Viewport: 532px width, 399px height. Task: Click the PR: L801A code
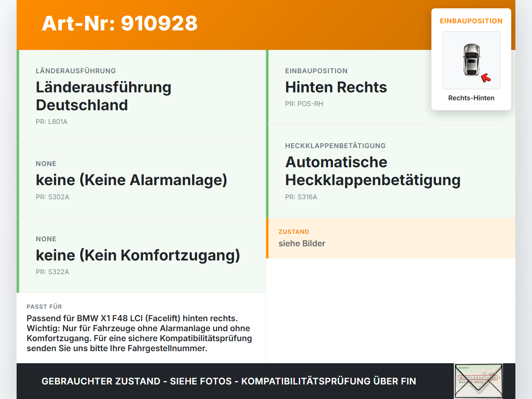[x=52, y=121]
